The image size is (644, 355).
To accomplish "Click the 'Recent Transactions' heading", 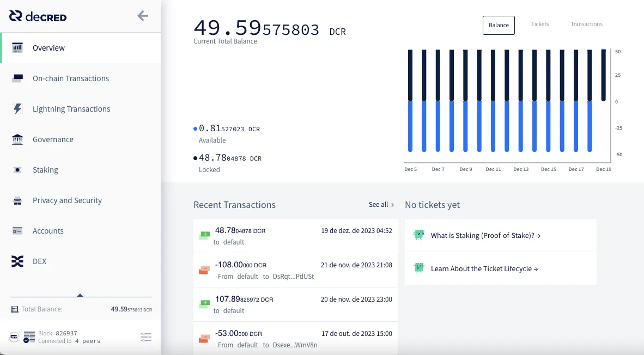I will click(234, 205).
